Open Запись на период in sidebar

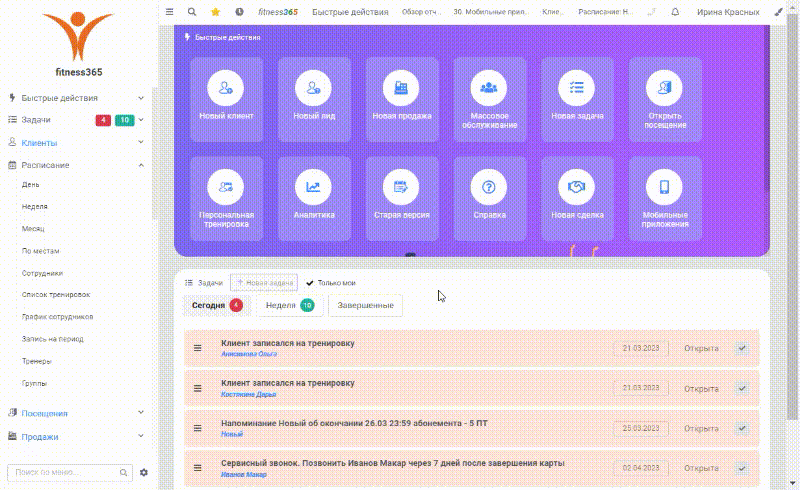53,339
